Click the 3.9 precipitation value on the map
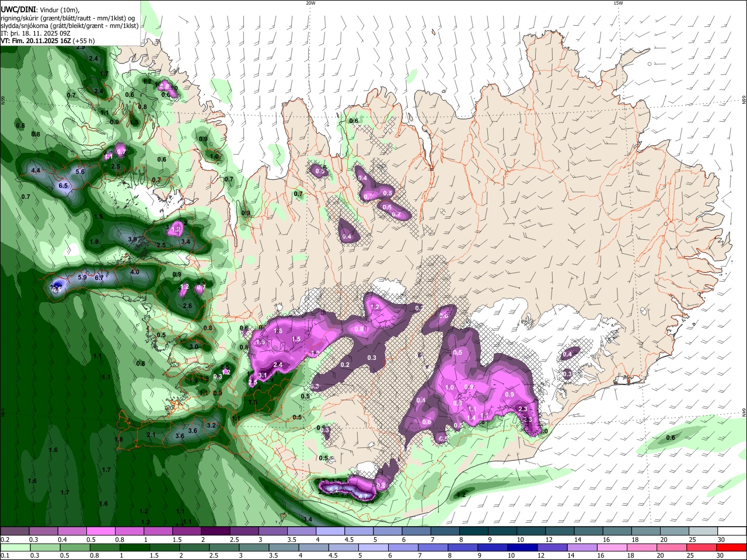 [x=132, y=239]
